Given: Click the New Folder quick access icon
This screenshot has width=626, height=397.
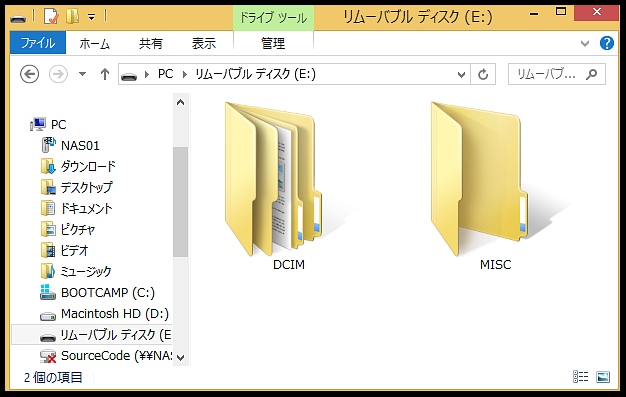Looking at the screenshot, I should pyautogui.click(x=72, y=16).
